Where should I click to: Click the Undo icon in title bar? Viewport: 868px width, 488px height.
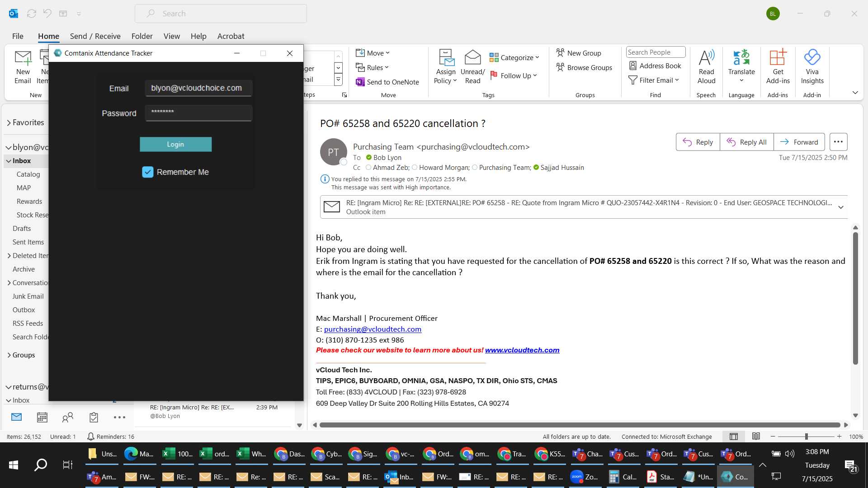47,14
